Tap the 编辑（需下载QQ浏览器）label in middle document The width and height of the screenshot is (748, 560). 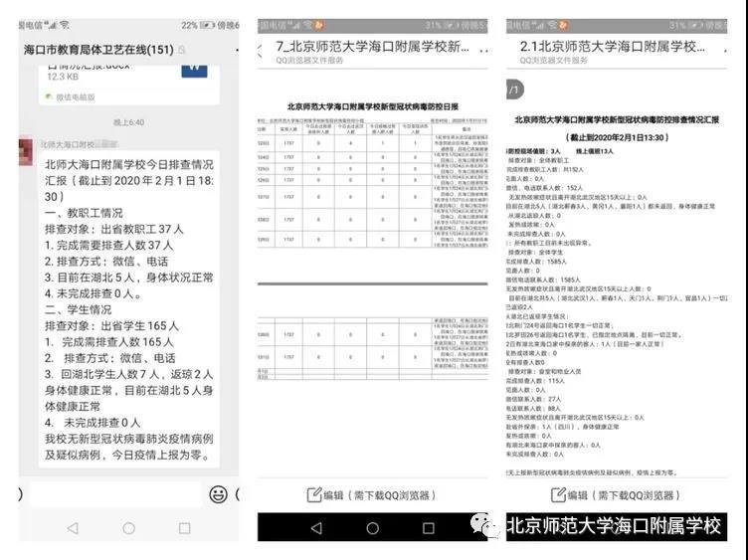(x=380, y=495)
